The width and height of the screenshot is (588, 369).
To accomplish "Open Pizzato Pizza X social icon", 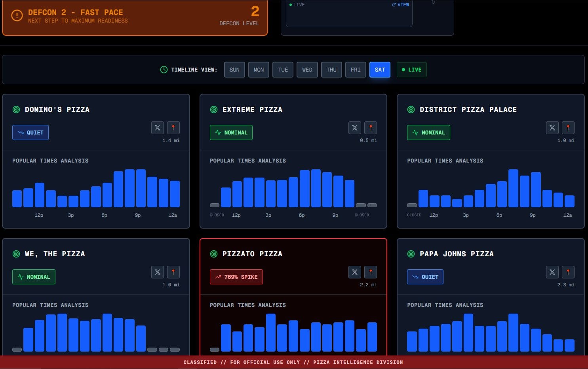I will click(355, 272).
